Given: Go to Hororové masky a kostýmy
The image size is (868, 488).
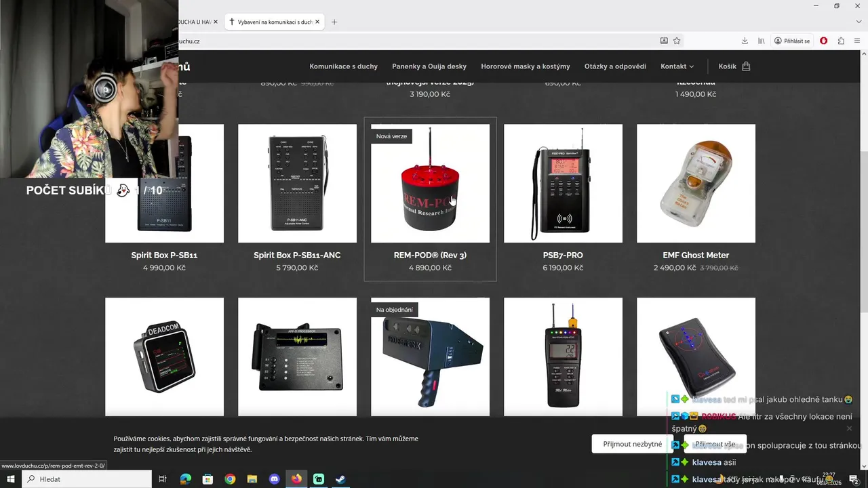Looking at the screenshot, I should 526,66.
